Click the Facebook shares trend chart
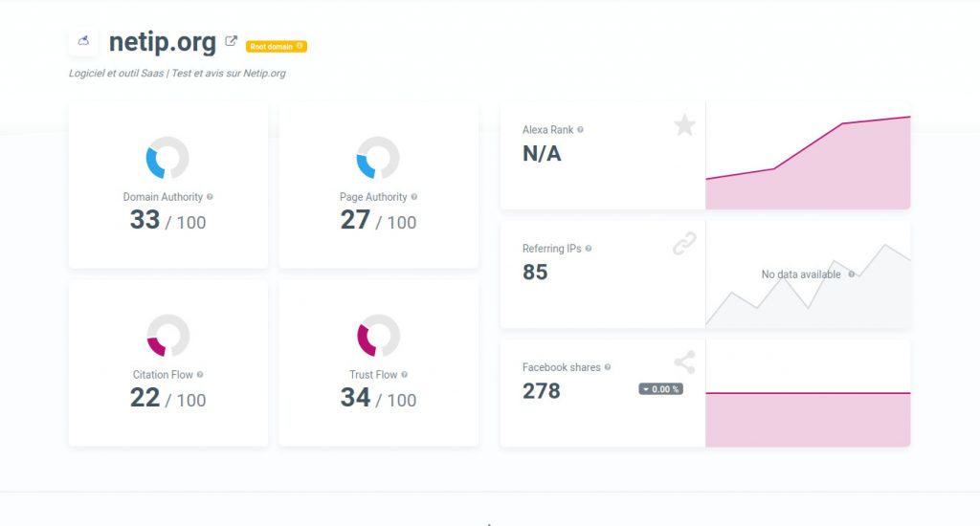This screenshot has width=980, height=526. pyautogui.click(x=808, y=394)
